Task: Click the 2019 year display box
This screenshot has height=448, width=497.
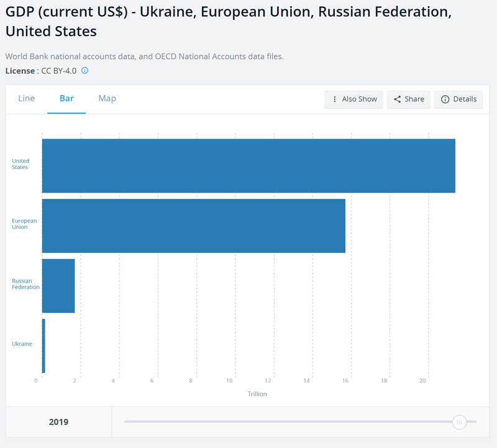Action: click(x=58, y=422)
